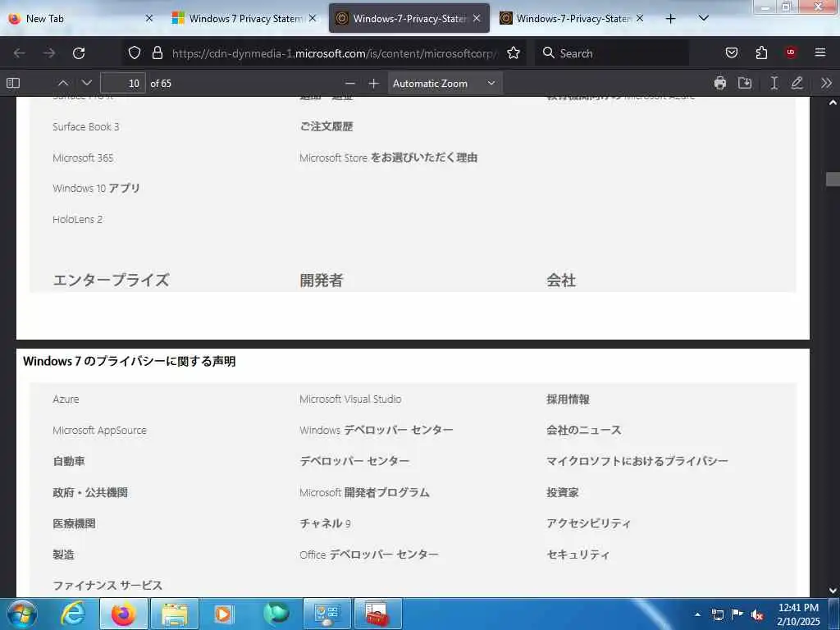
Task: Click the アクセシビリティ link
Action: (x=589, y=523)
